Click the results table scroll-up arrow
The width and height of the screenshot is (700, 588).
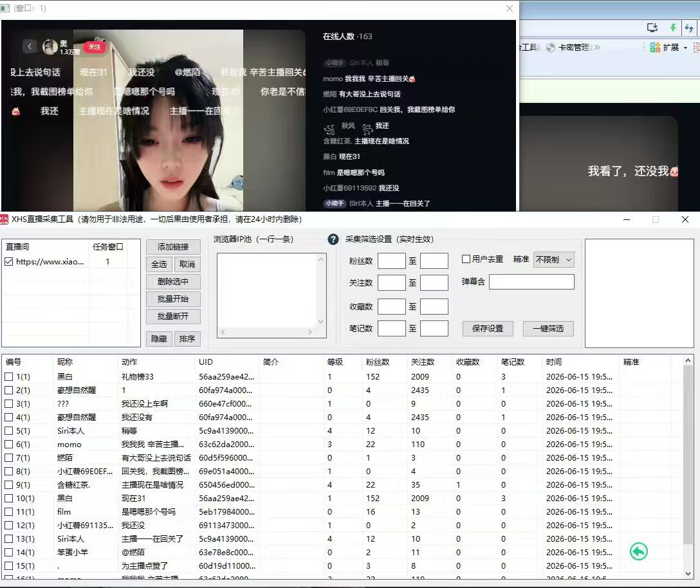coord(688,361)
